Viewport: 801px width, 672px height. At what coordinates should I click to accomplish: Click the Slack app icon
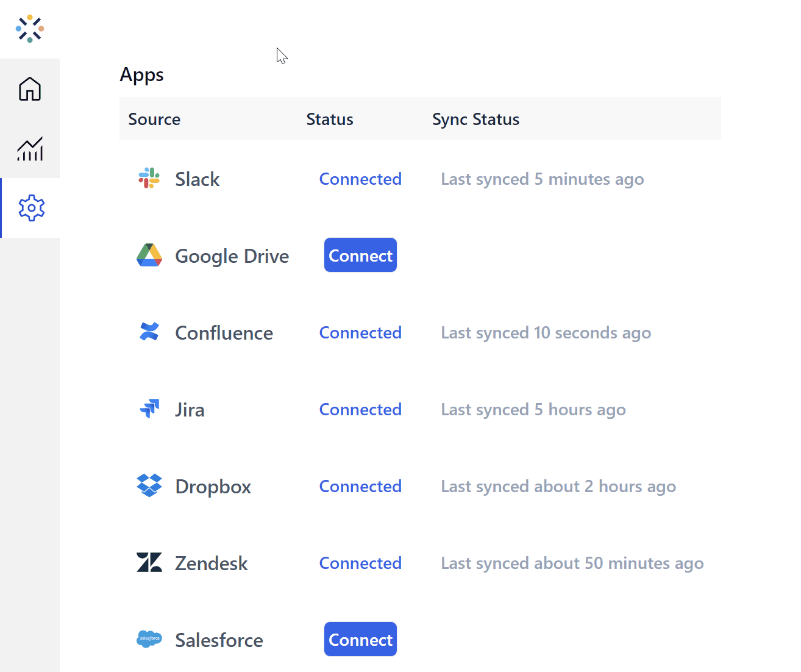(x=149, y=178)
